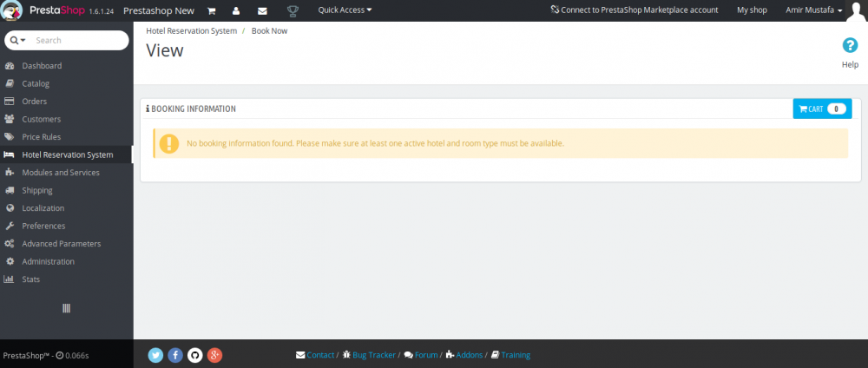Open the Google Plus icon in footer
868x368 pixels.
coord(214,355)
